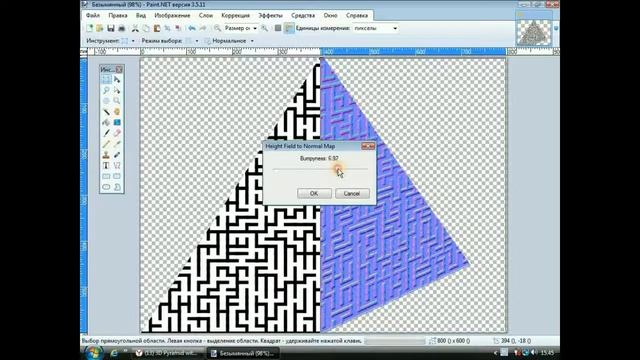This screenshot has height=360, width=640.
Task: Cut the selection with the scissors icon
Action: [135, 29]
